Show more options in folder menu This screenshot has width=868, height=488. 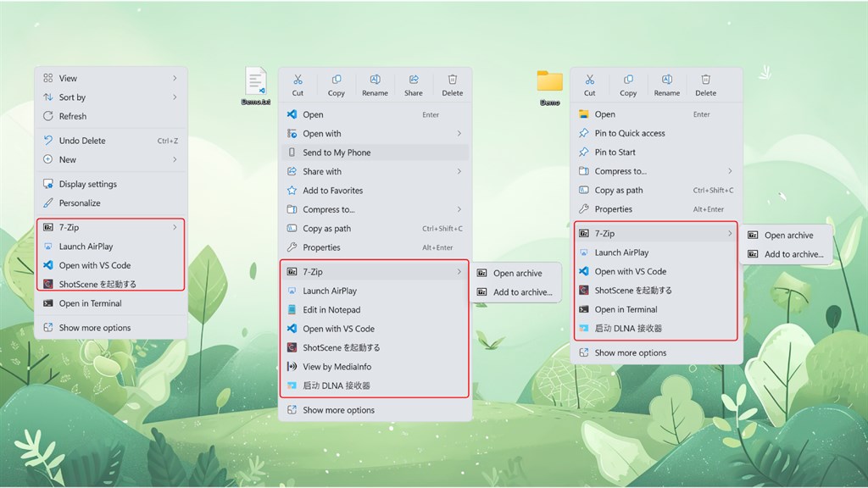(656, 352)
